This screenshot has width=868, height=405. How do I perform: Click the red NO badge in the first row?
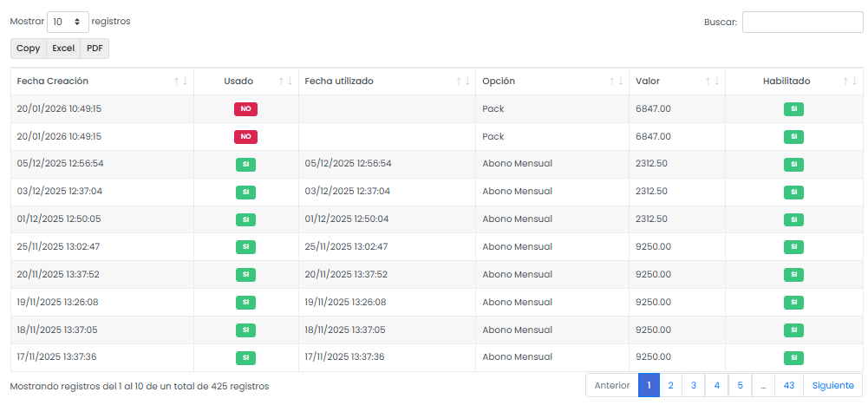[245, 109]
